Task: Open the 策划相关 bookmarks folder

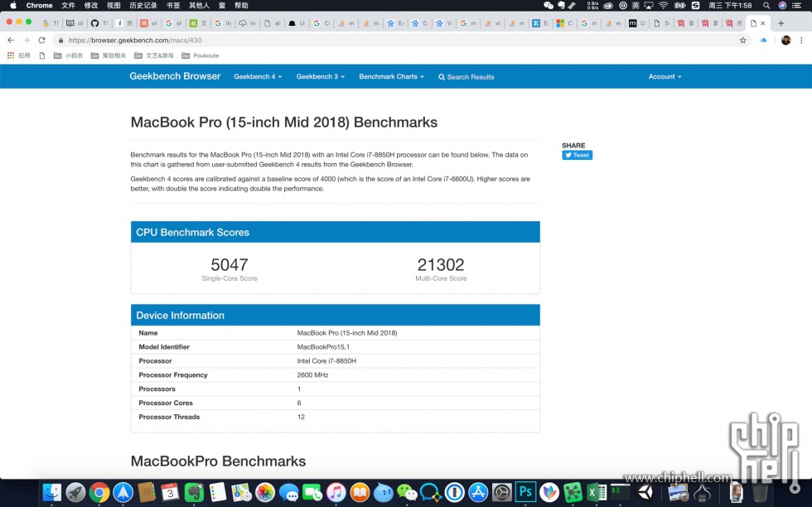Action: point(109,56)
